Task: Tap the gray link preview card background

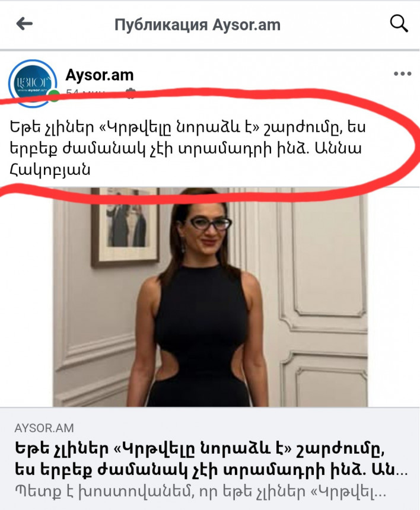Action: tap(210, 458)
